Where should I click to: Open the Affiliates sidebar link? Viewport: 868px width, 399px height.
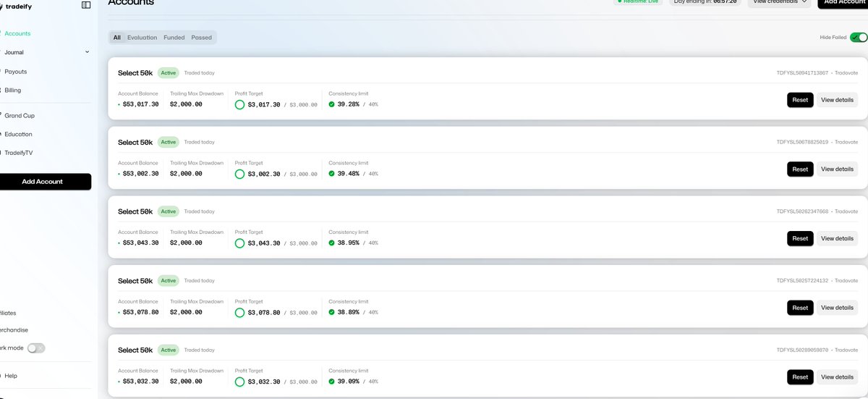pos(9,314)
